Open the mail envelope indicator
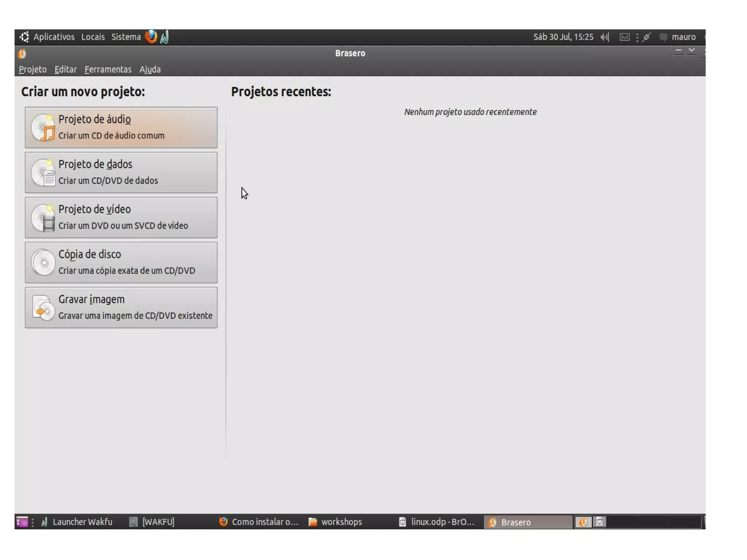The image size is (747, 560). 624,37
